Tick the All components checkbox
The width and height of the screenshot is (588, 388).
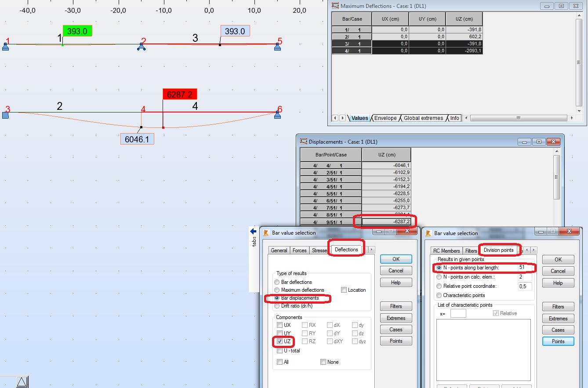(280, 362)
